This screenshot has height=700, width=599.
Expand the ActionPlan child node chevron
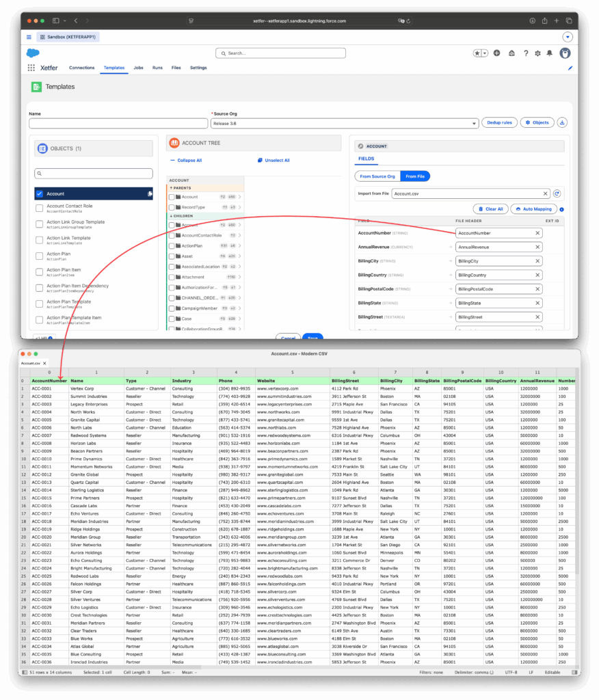click(240, 246)
